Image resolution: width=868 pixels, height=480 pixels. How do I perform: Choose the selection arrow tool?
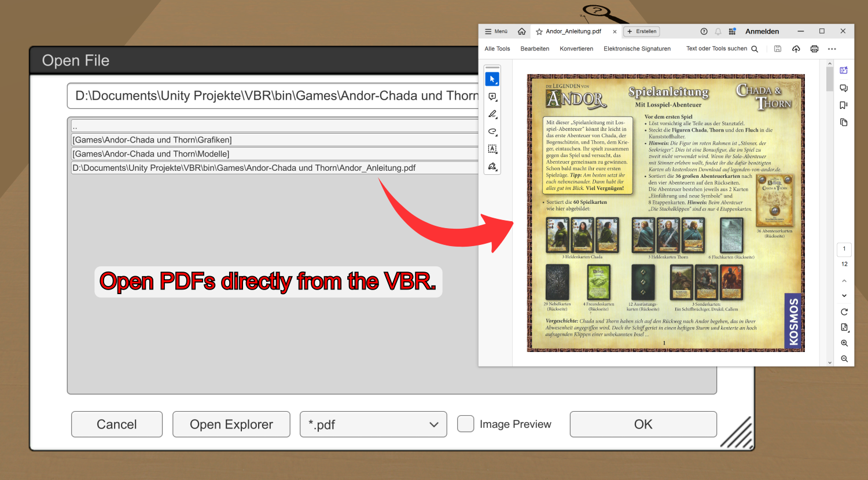[x=492, y=79]
